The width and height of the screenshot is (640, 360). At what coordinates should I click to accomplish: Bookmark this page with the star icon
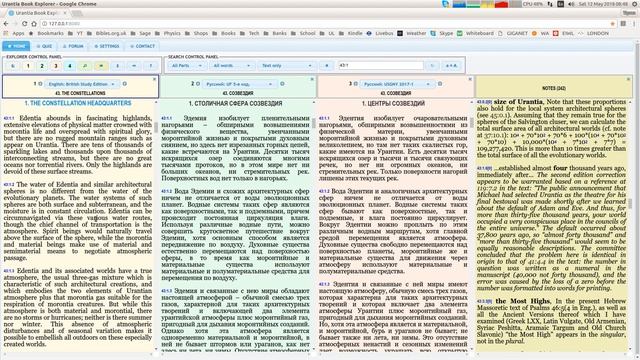[612, 24]
